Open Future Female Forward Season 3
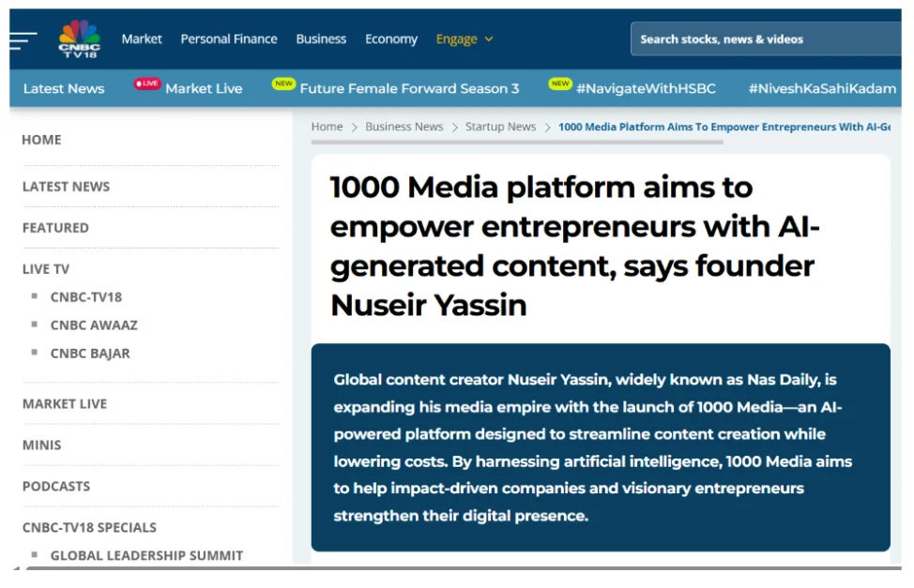This screenshot has width=914, height=588. (x=409, y=88)
